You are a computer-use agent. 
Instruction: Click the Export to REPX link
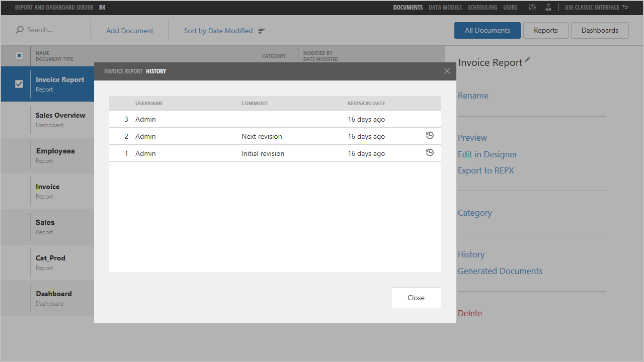pyautogui.click(x=486, y=170)
